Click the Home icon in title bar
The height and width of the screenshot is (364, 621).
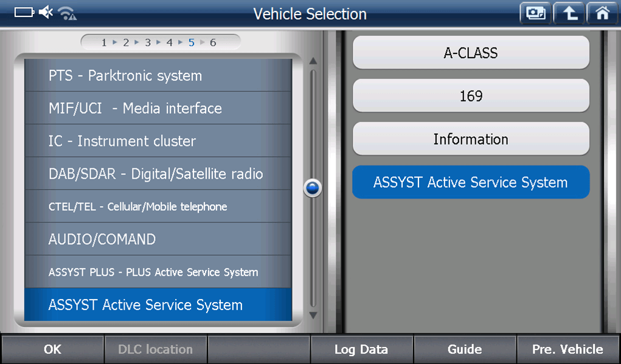point(602,13)
